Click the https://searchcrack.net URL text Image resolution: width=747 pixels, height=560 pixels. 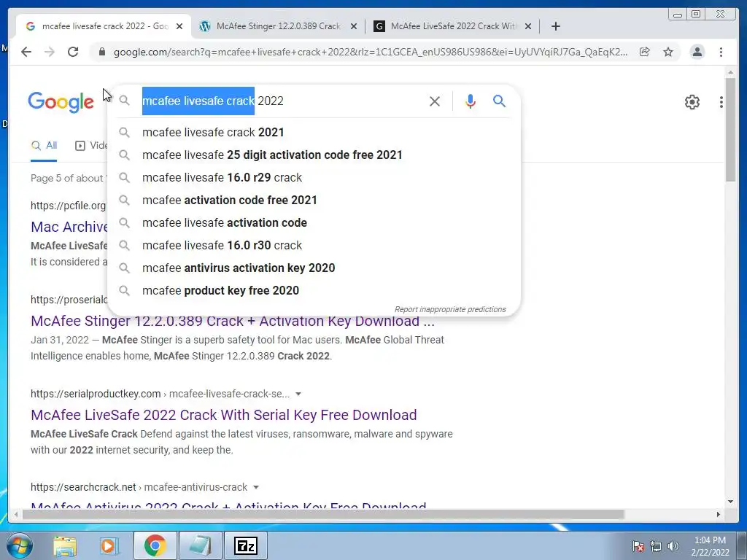click(83, 487)
